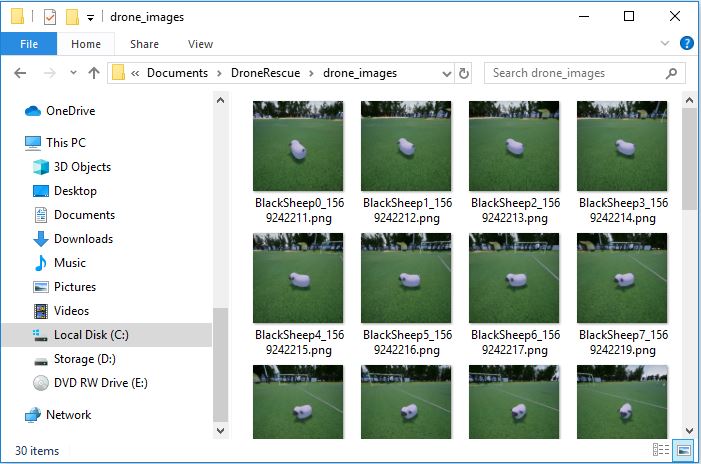This screenshot has width=701, height=464.
Task: Click the New folder quick access icon
Action: click(72, 17)
